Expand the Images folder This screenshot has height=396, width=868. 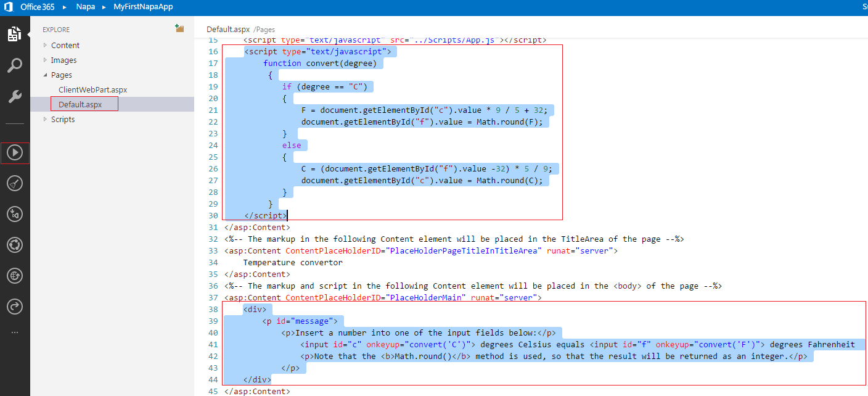[x=45, y=60]
